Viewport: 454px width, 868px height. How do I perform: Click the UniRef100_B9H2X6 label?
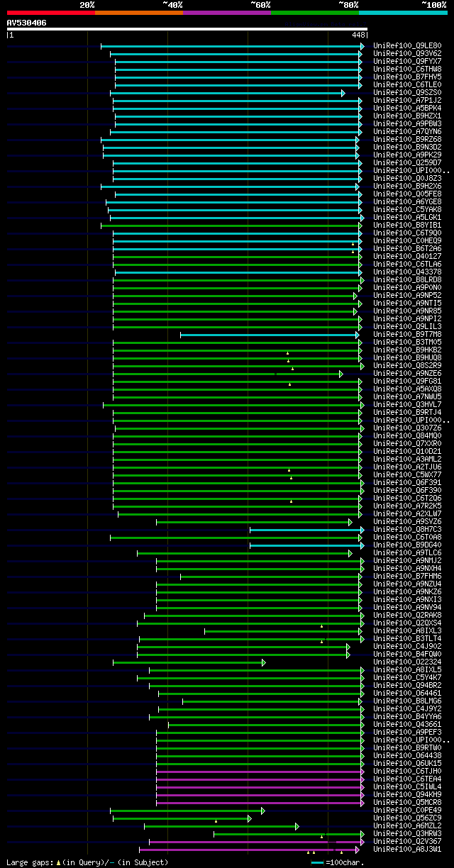[x=407, y=187]
